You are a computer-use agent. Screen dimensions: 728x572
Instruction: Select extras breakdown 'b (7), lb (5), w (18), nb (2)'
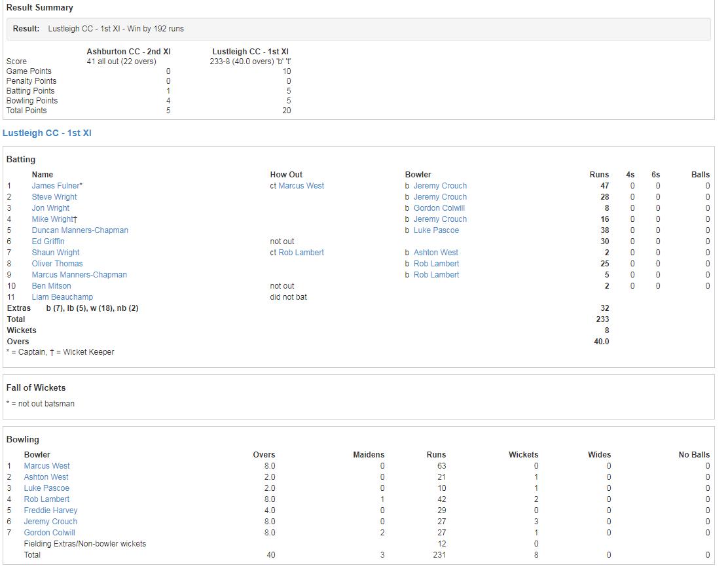[92, 308]
